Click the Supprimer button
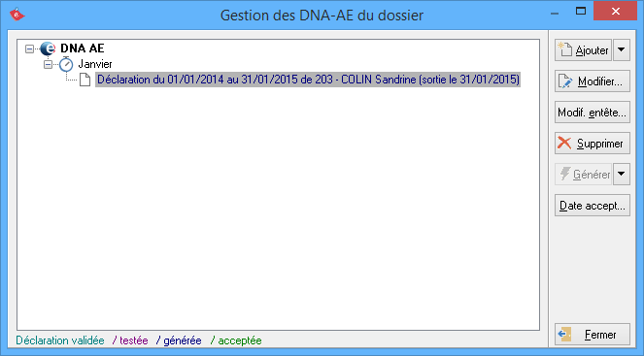This screenshot has width=644, height=356. pyautogui.click(x=593, y=144)
